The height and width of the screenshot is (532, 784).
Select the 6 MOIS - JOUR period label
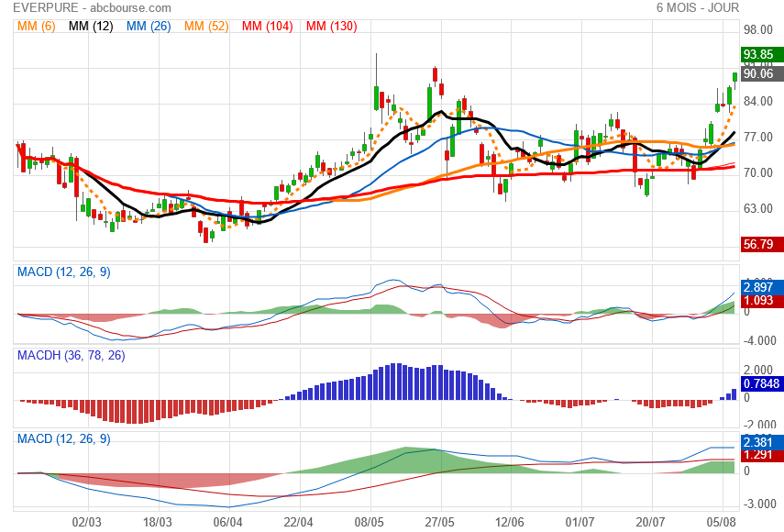698,8
